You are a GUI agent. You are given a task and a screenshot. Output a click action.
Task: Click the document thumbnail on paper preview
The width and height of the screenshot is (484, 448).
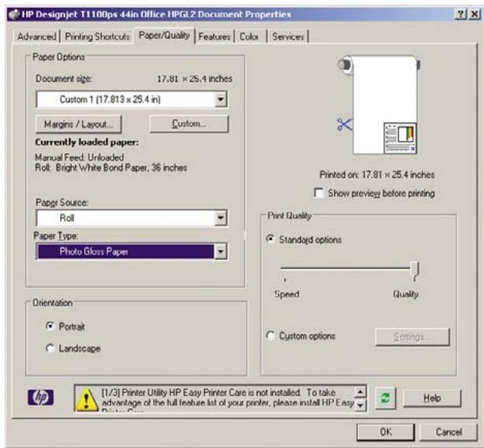[x=400, y=138]
